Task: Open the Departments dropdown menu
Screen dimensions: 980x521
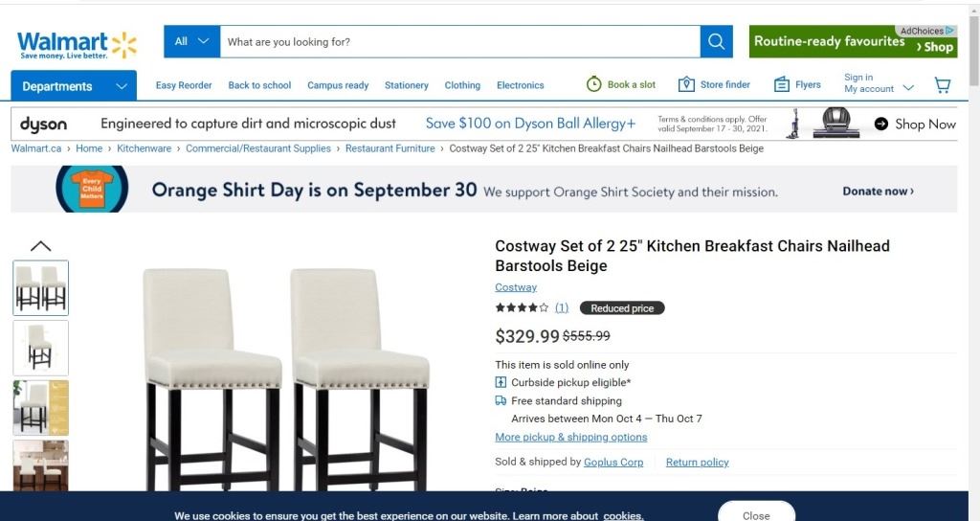Action: [x=74, y=86]
